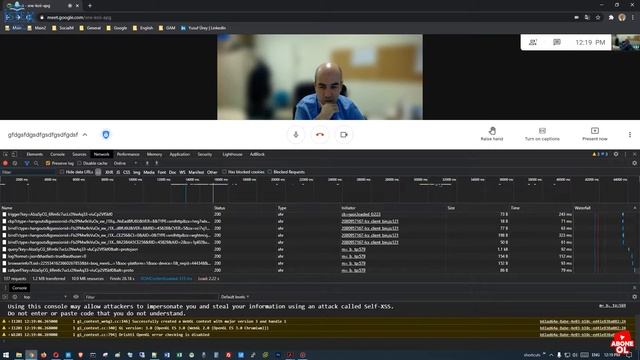Viewport: 640px width, 360px height.
Task: Filter requests by JS type
Action: [118, 172]
